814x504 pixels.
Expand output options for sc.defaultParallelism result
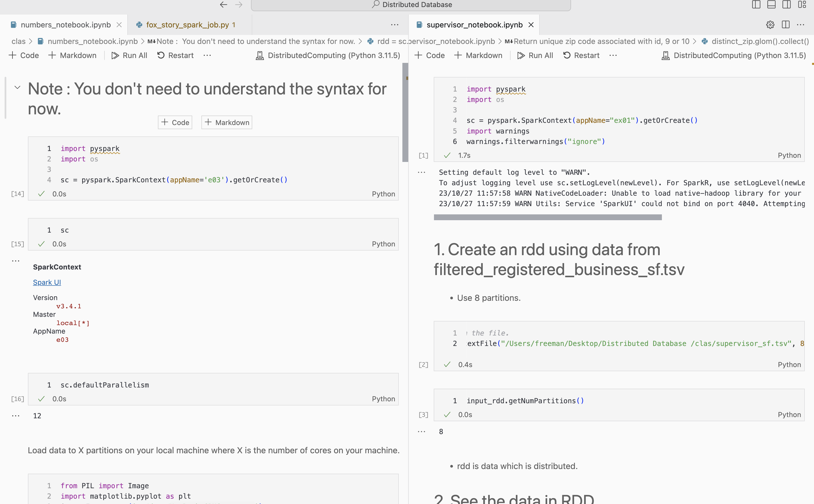click(16, 416)
